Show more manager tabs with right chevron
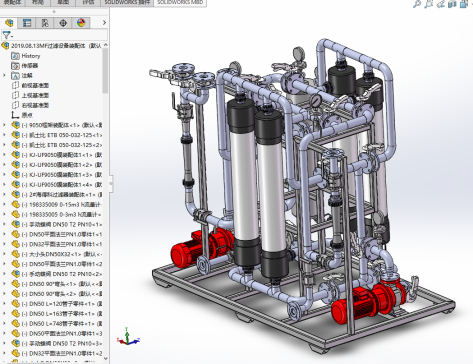Viewport: 473px width, 364px height. coord(104,23)
